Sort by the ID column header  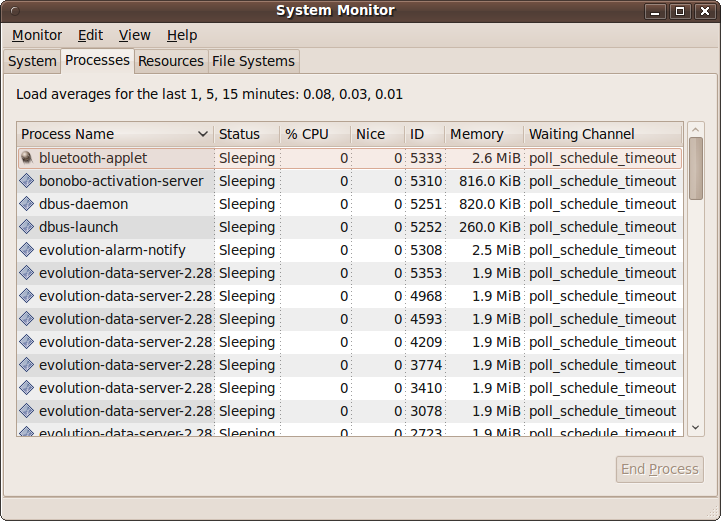pos(425,134)
